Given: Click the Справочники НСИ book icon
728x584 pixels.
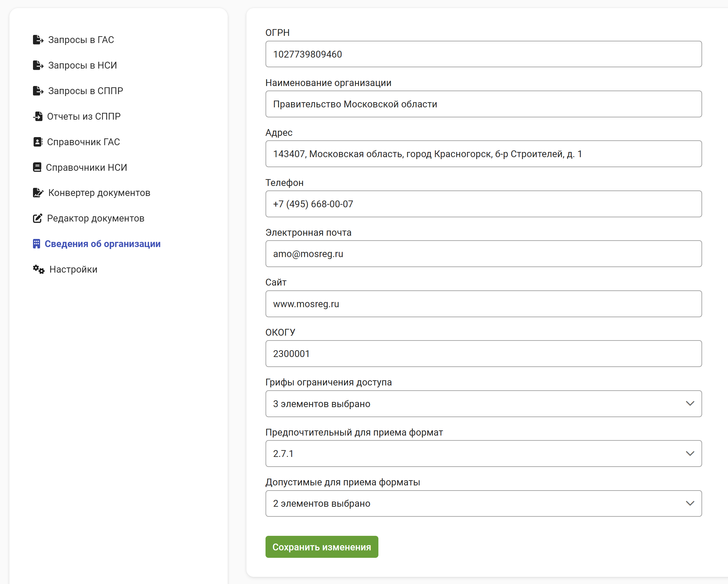Looking at the screenshot, I should click(x=37, y=168).
